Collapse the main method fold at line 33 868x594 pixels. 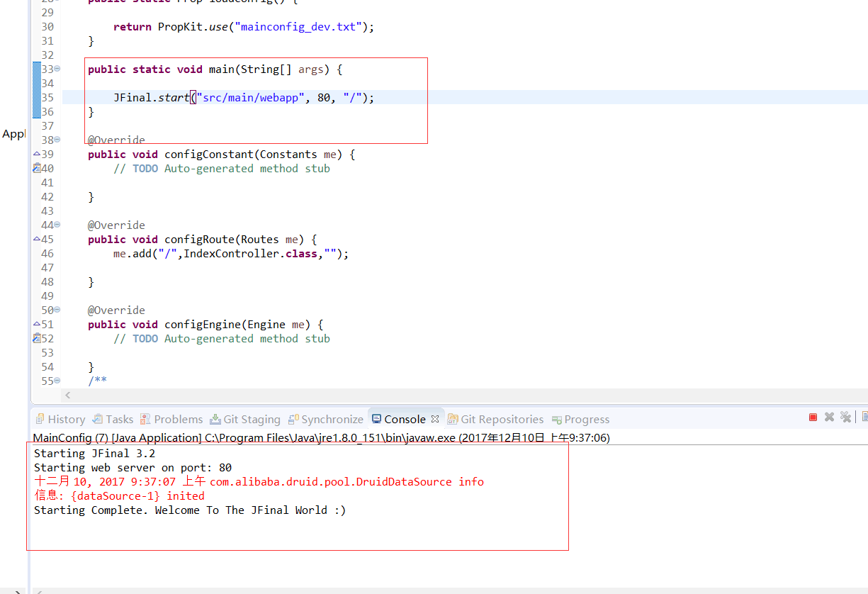[x=57, y=69]
